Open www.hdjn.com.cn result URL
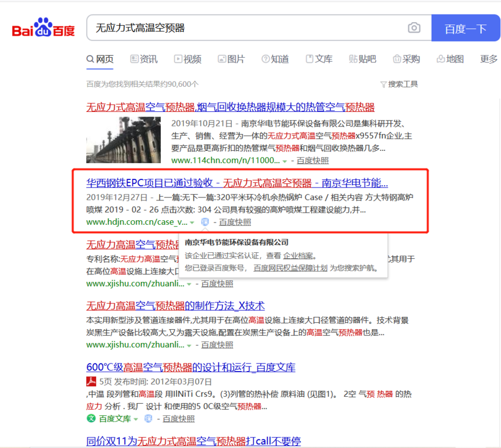 tap(137, 222)
